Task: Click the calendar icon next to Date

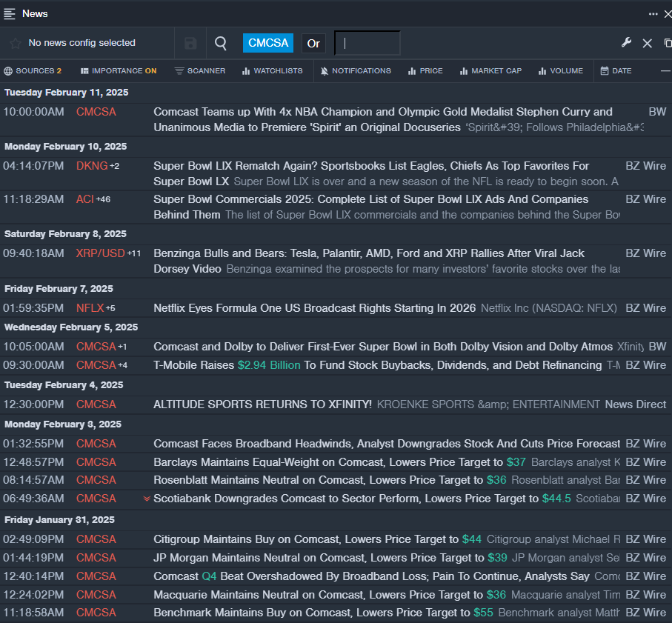Action: point(605,70)
